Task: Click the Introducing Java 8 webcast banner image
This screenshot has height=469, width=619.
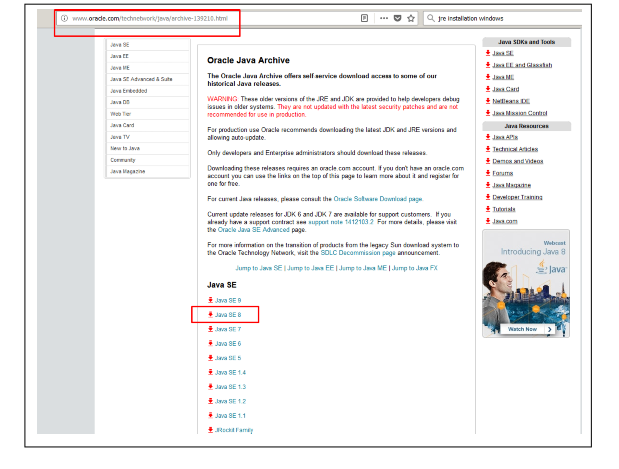Action: point(526,283)
